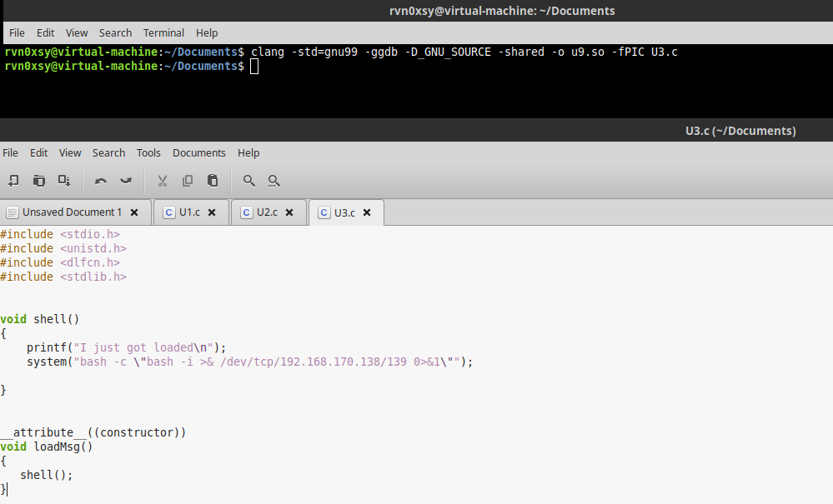
Task: Open the terminal Search menu
Action: (x=115, y=32)
